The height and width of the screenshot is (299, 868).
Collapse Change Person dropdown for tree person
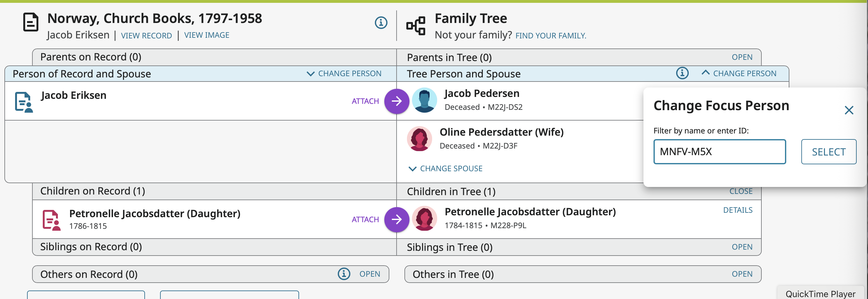(x=739, y=73)
